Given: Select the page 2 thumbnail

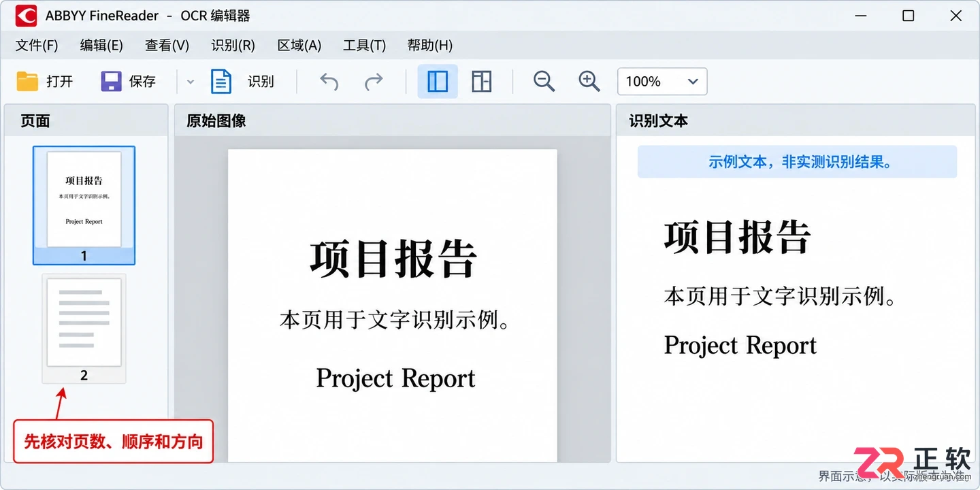Looking at the screenshot, I should click(84, 329).
